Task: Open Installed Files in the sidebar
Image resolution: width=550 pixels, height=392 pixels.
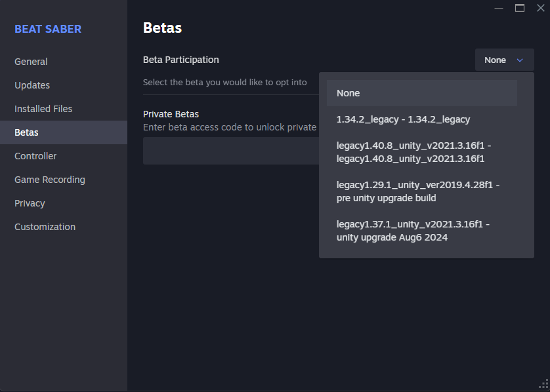Action: pyautogui.click(x=43, y=109)
